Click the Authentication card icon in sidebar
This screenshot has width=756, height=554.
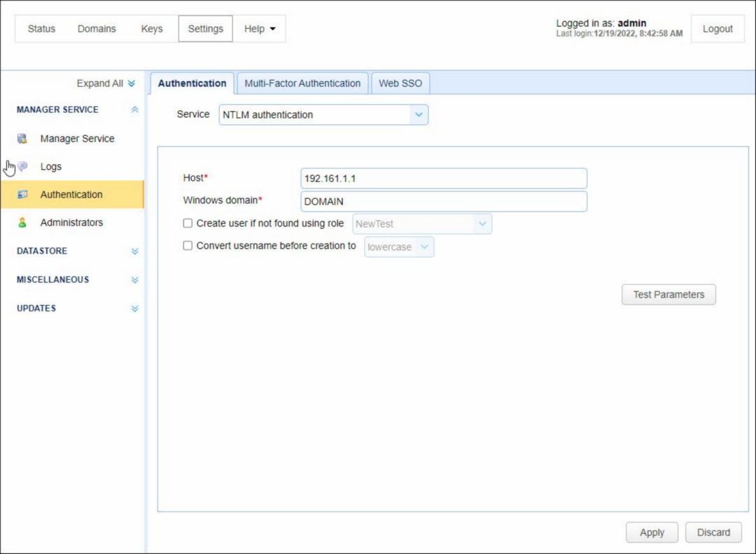point(22,194)
